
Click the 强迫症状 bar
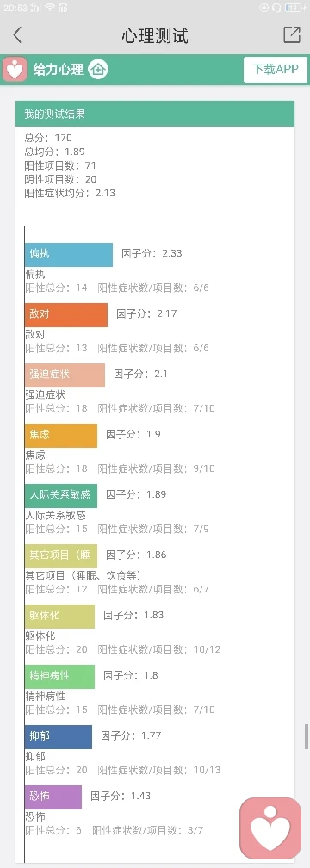(65, 375)
